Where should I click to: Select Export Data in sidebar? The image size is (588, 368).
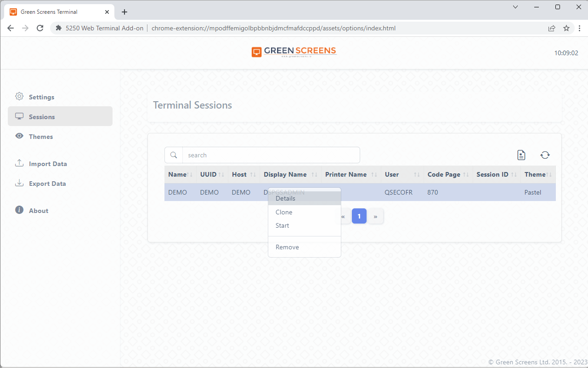47,184
